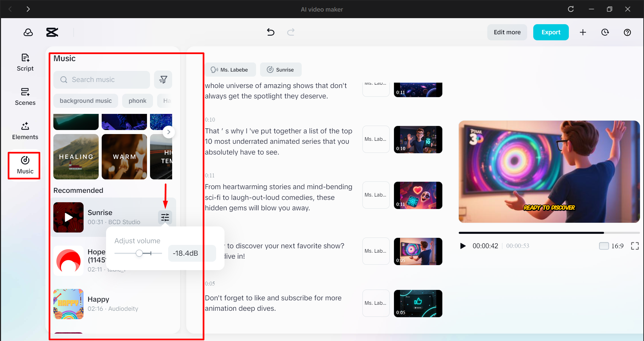Viewport: 644px width, 341px height.
Task: Click the cloud upload icon
Action: pos(28,32)
